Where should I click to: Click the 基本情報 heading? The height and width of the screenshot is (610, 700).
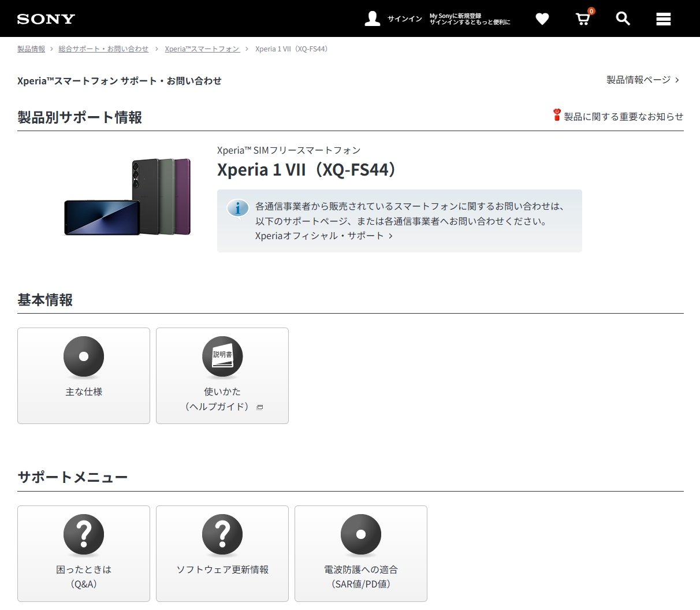click(45, 300)
